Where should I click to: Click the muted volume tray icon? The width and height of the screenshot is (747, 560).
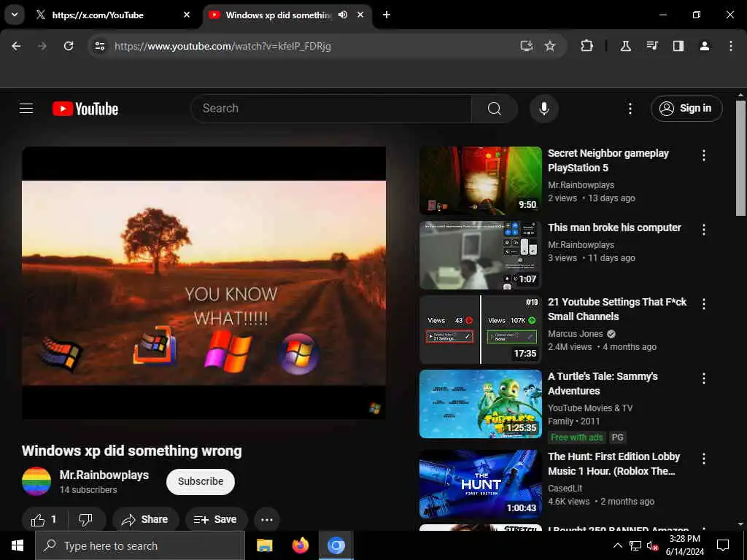point(652,545)
